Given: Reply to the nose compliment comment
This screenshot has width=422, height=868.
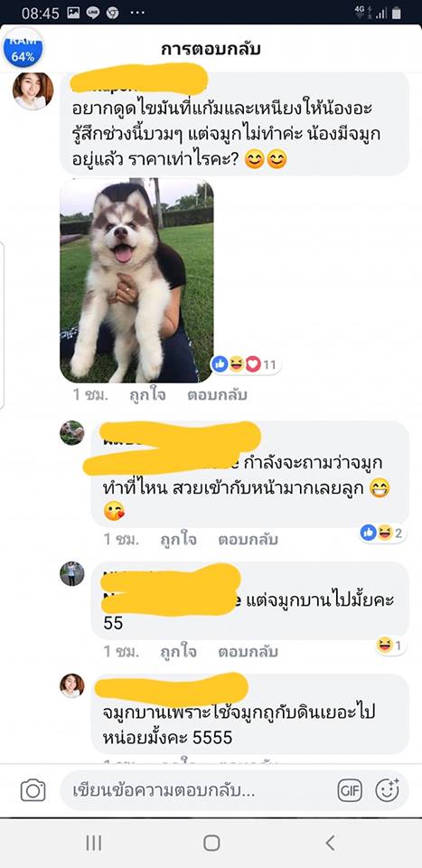Looking at the screenshot, I should [248, 540].
